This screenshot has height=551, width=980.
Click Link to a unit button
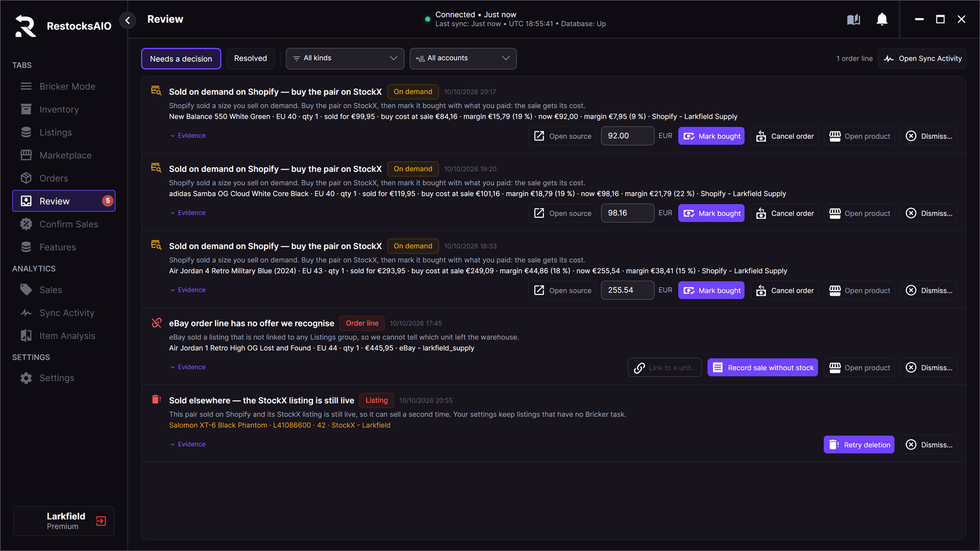click(x=665, y=367)
